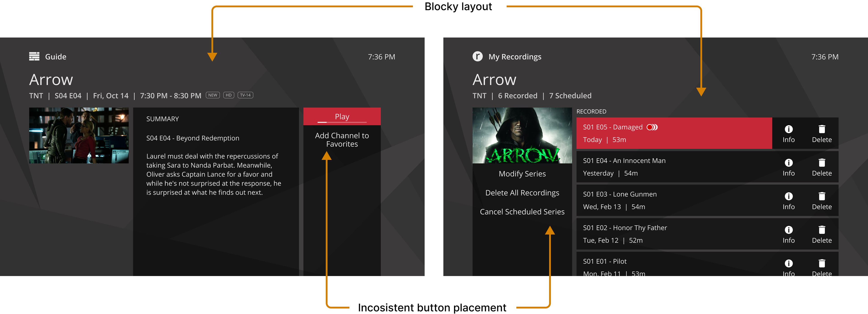Screen dimensions: 868x314
Task: Choose Modify Series option
Action: click(522, 174)
